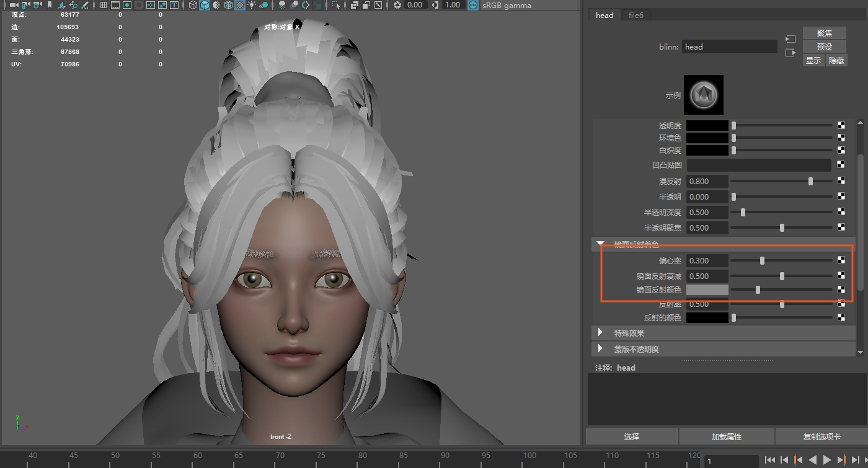This screenshot has width=868, height=468.
Task: Enable wireframe shading cube icon
Action: pos(193,5)
